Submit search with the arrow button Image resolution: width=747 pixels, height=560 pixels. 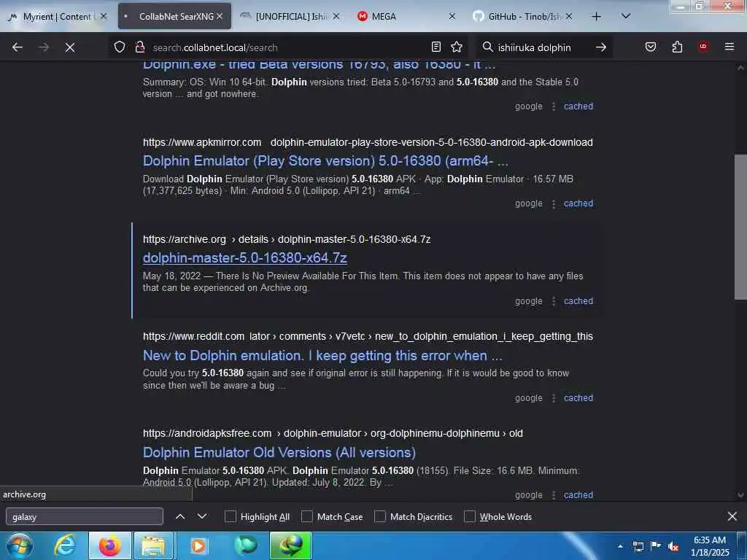click(x=601, y=47)
